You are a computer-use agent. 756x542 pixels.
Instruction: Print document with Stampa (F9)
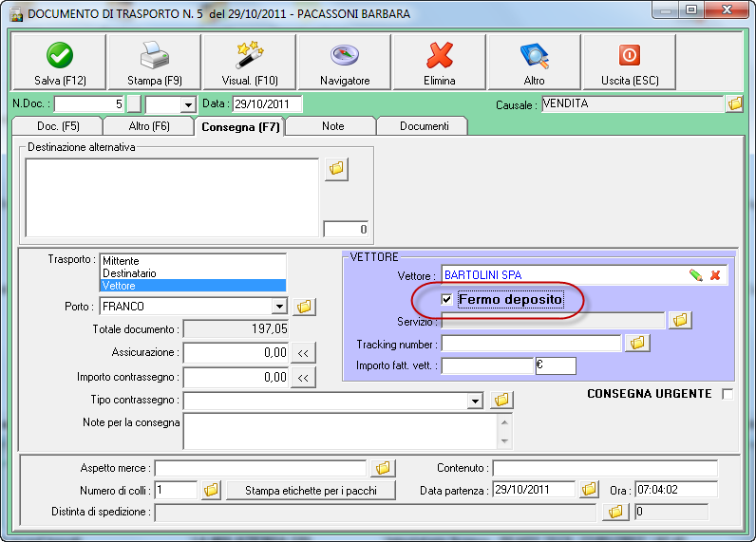(x=154, y=63)
